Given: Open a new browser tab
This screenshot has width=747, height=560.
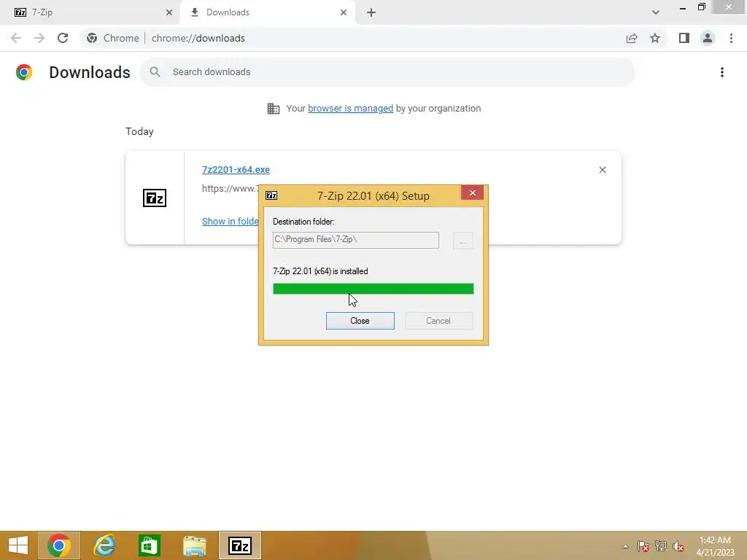Looking at the screenshot, I should click(371, 12).
